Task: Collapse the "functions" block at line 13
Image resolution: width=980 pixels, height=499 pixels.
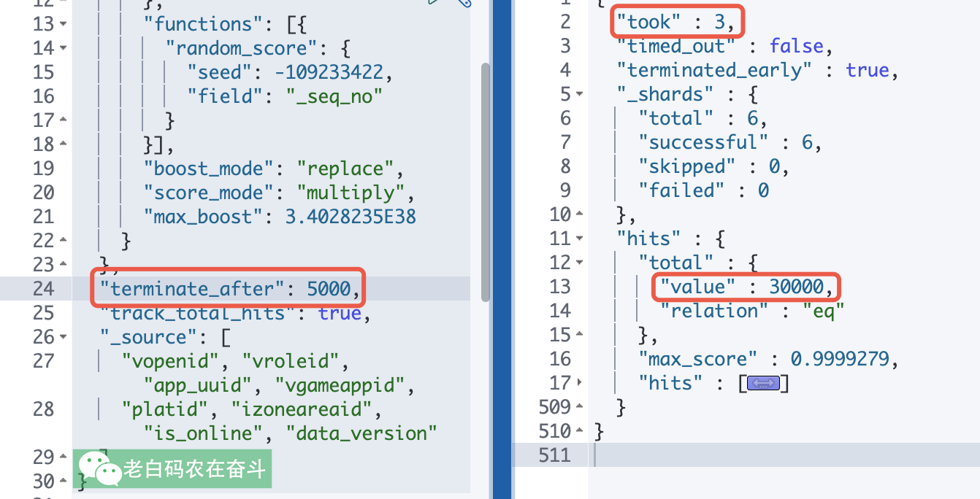Action: click(63, 24)
